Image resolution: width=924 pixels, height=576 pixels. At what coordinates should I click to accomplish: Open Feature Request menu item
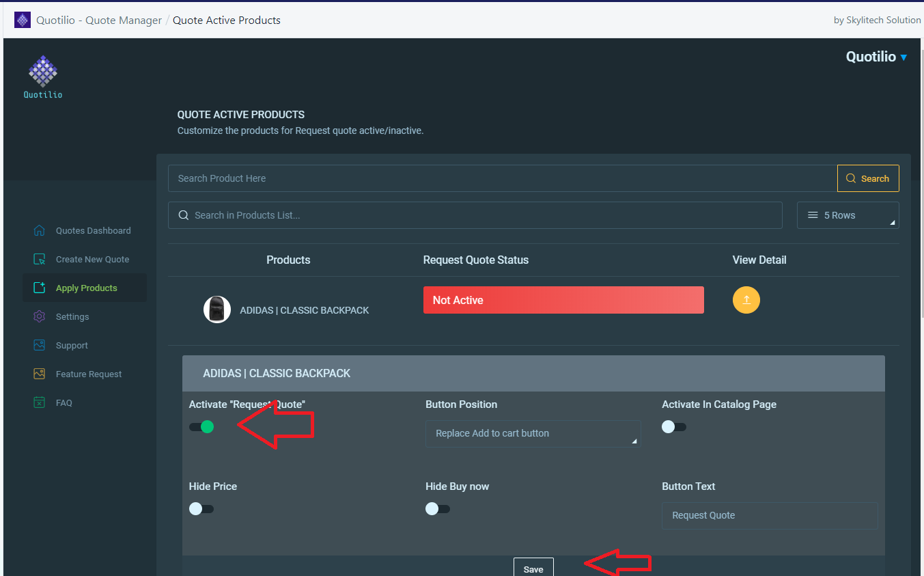coord(85,374)
